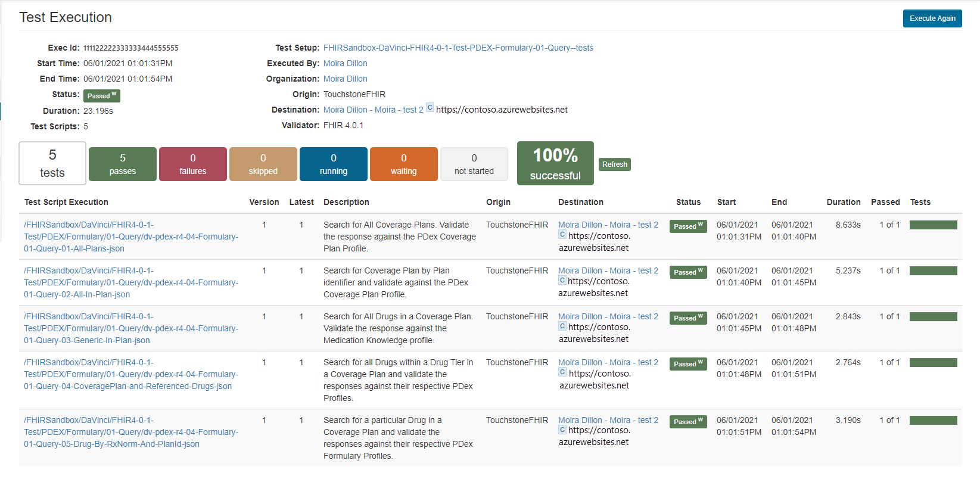Screen dimensions: 980x479
Task: Click the Passed status badge in the header
Action: tap(102, 96)
